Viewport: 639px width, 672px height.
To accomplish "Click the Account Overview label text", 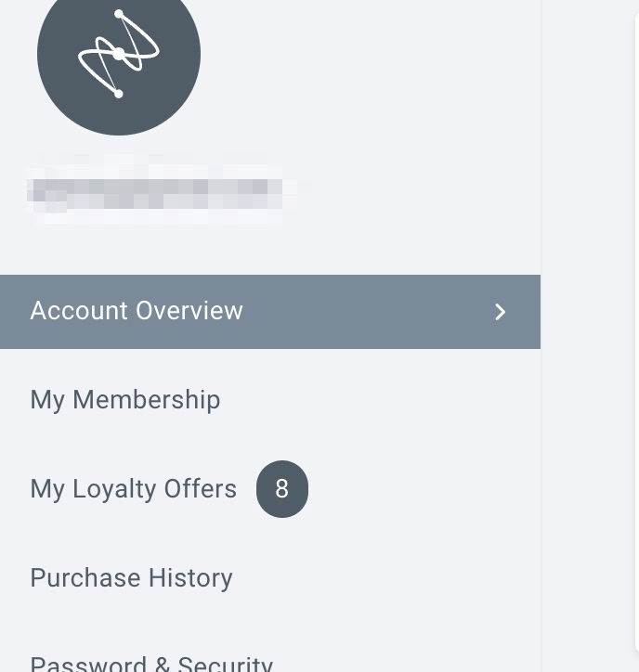I will [x=137, y=311].
